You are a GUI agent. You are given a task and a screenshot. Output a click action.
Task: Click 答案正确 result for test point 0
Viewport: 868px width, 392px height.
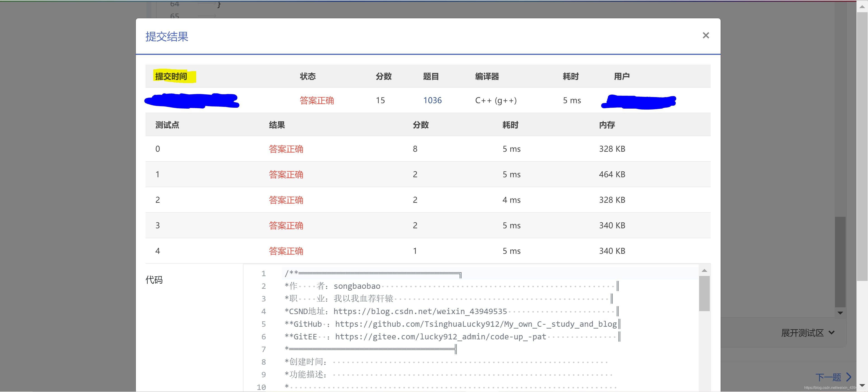point(286,149)
